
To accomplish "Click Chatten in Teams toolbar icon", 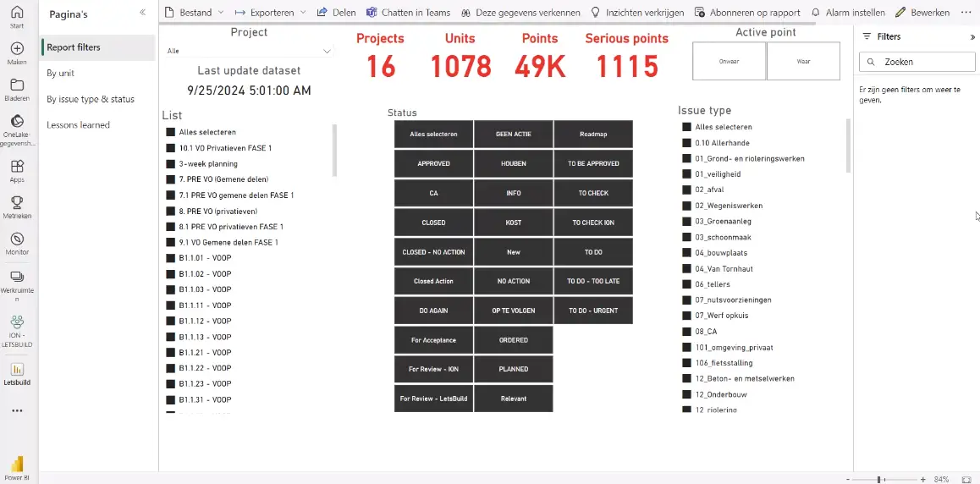I will tap(372, 13).
